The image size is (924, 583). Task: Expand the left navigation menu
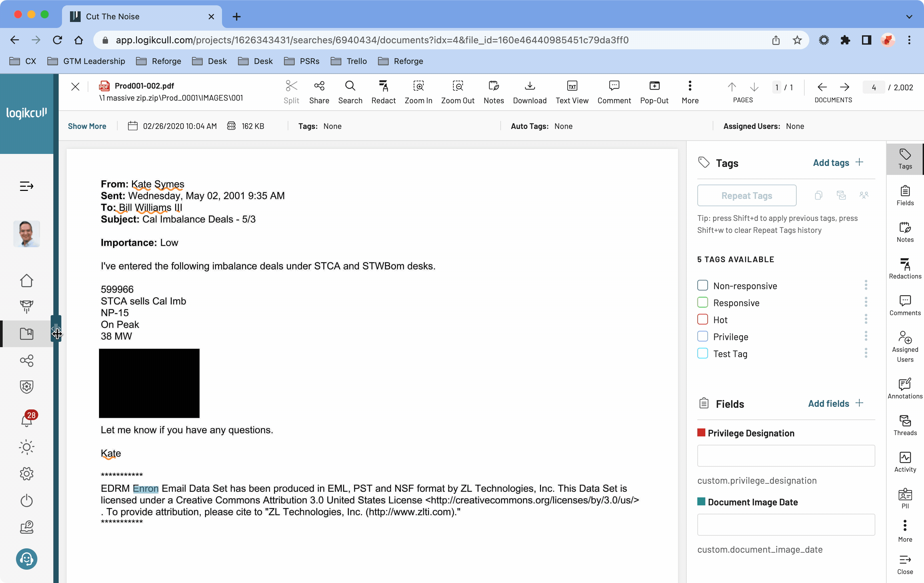click(26, 187)
